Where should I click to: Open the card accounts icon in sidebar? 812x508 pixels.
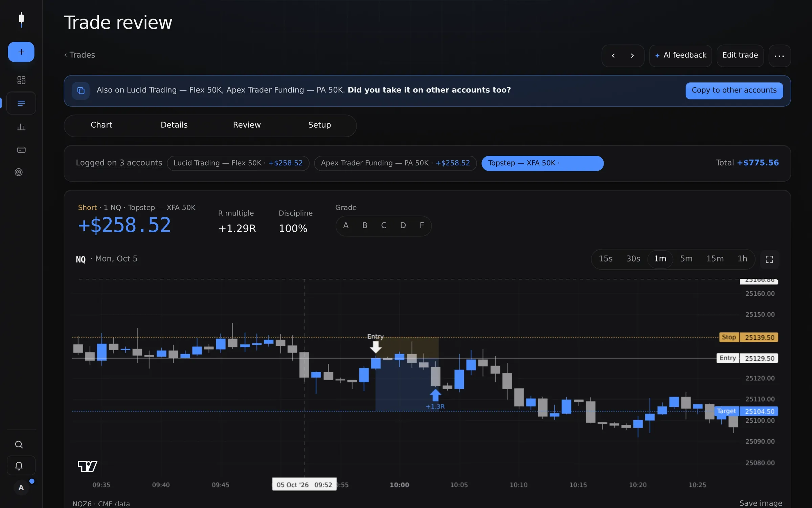(21, 150)
